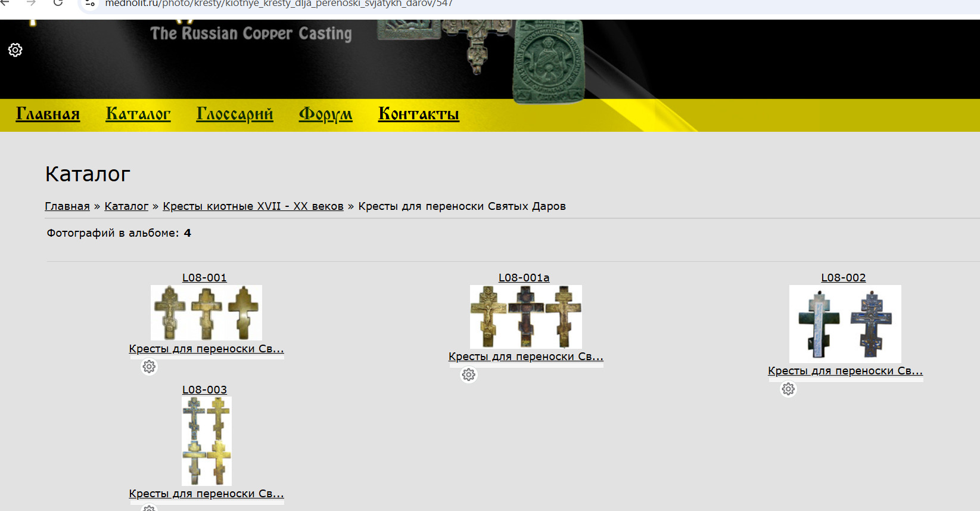View the L08-002 enamel crosses thumbnail
980x511 pixels.
coord(845,324)
